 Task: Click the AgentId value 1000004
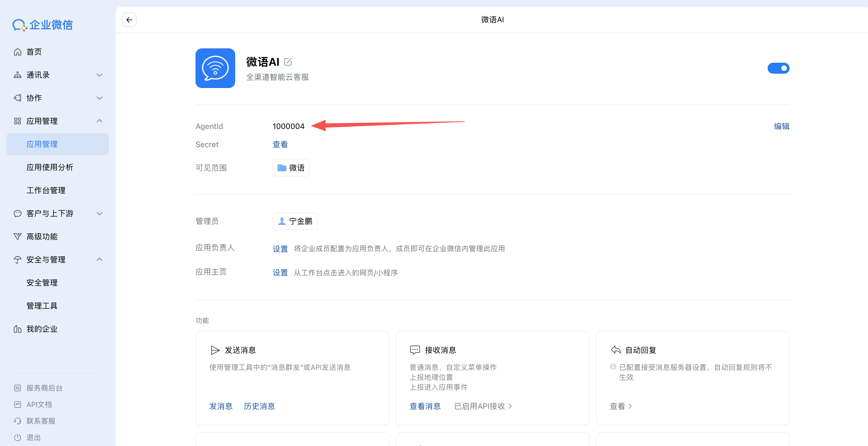[x=289, y=126]
